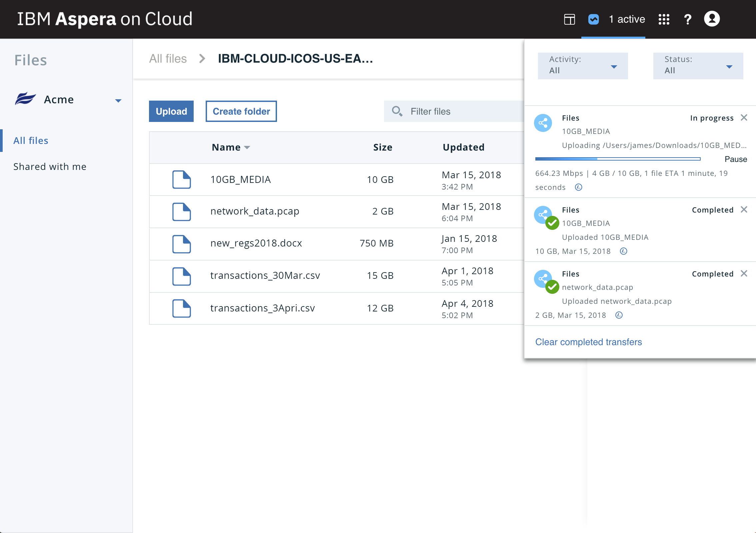Expand the Acme workspace selector
Screen dimensions: 756x533
click(x=118, y=100)
